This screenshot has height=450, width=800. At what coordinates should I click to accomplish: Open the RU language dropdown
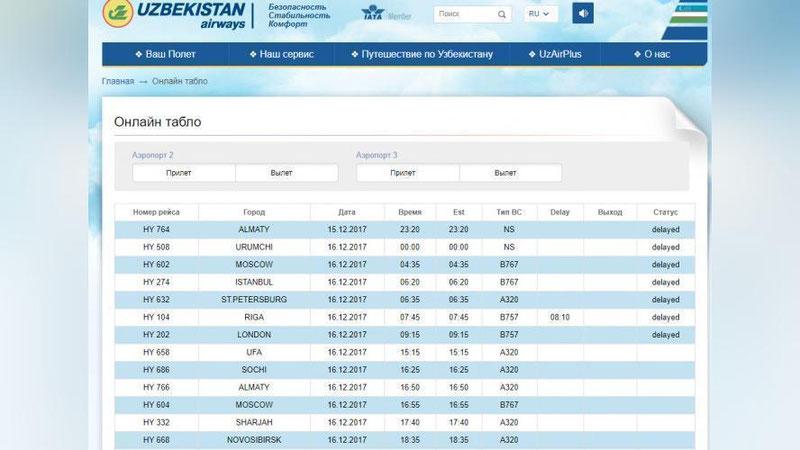tap(541, 15)
